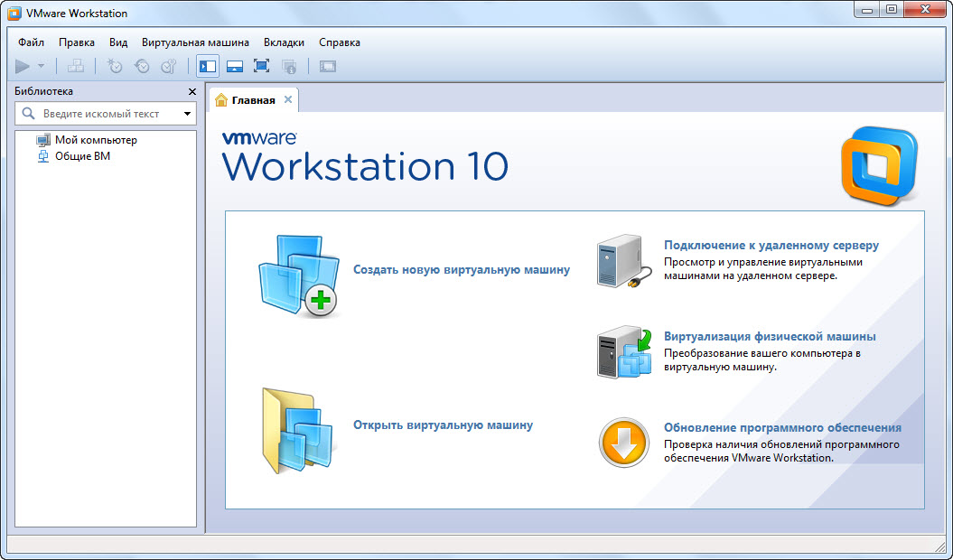Click Виртуализация физической машины link
This screenshot has width=953, height=560.
coord(769,337)
